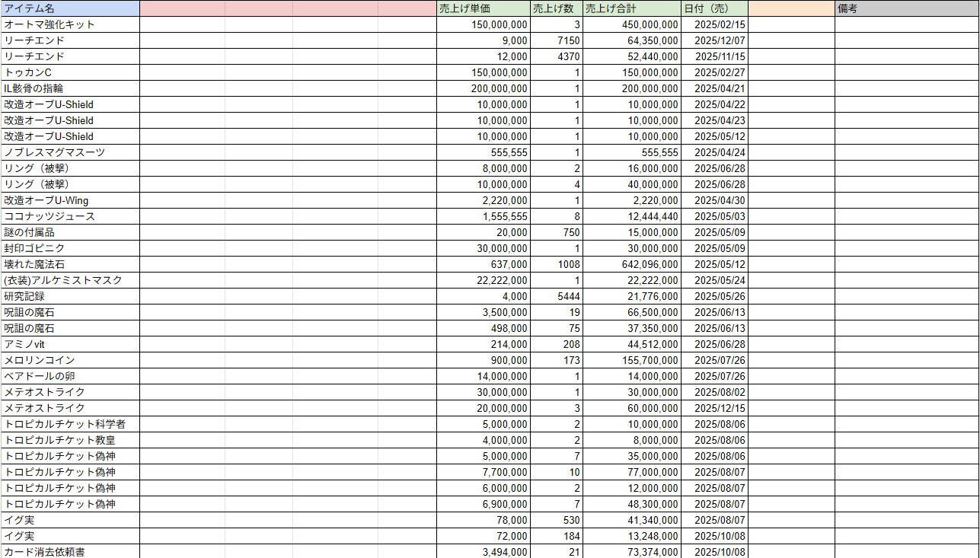Viewport: 980px width, 558px height.
Task: Click the (衣装)アルケミストマスク cell
Action: coord(69,280)
